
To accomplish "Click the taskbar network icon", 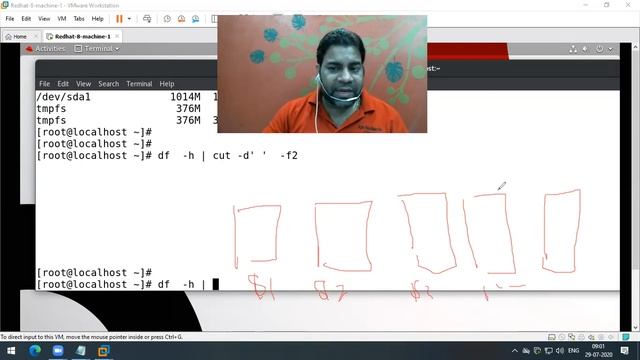I will (x=549, y=351).
